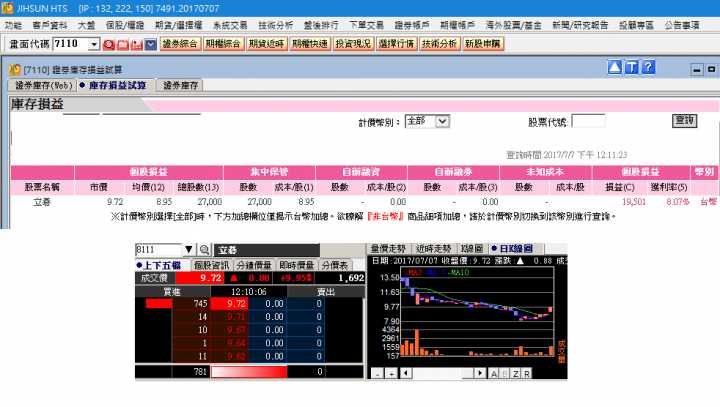Select the 近時走勢 chart tab
The height and width of the screenshot is (407, 720).
point(433,249)
